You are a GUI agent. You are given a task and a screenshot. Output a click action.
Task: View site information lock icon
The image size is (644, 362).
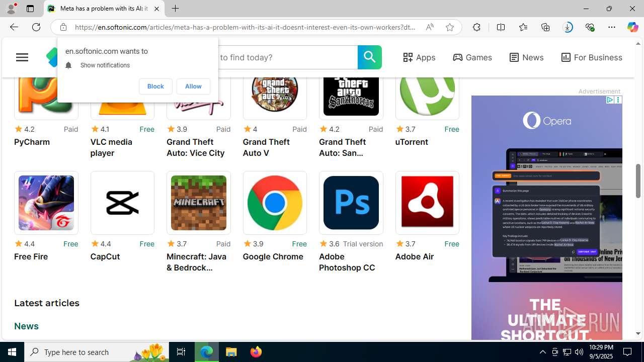tap(63, 27)
